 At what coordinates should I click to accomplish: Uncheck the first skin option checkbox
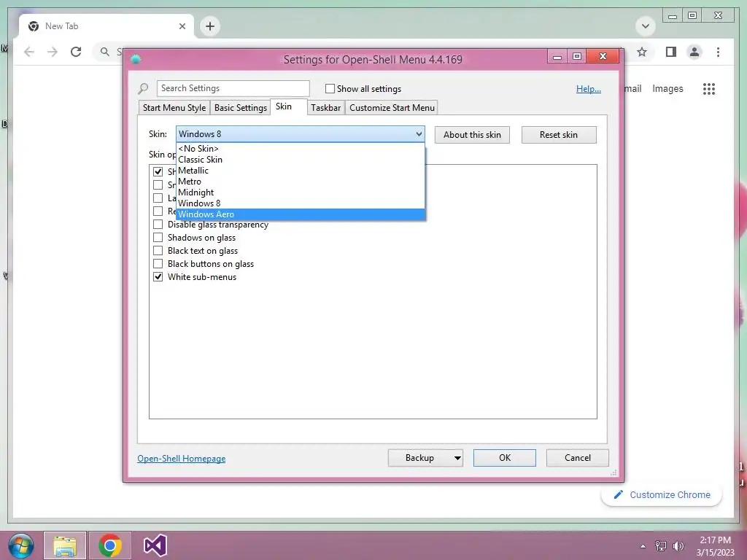[x=158, y=171]
